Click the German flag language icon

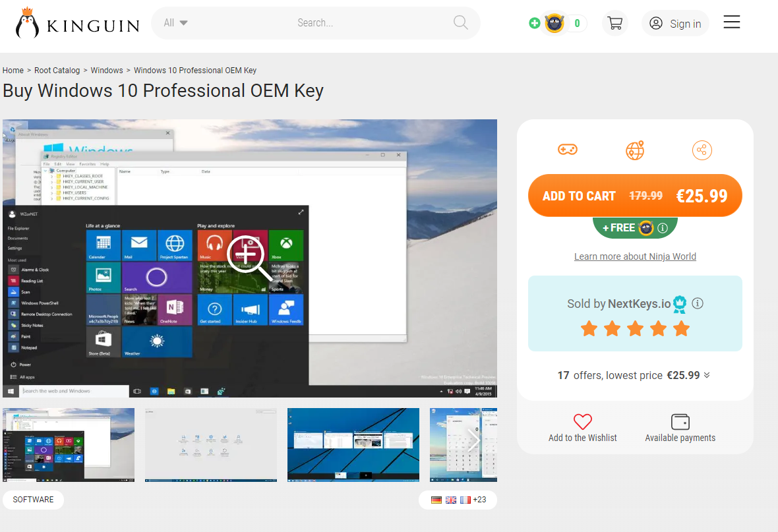pos(436,500)
